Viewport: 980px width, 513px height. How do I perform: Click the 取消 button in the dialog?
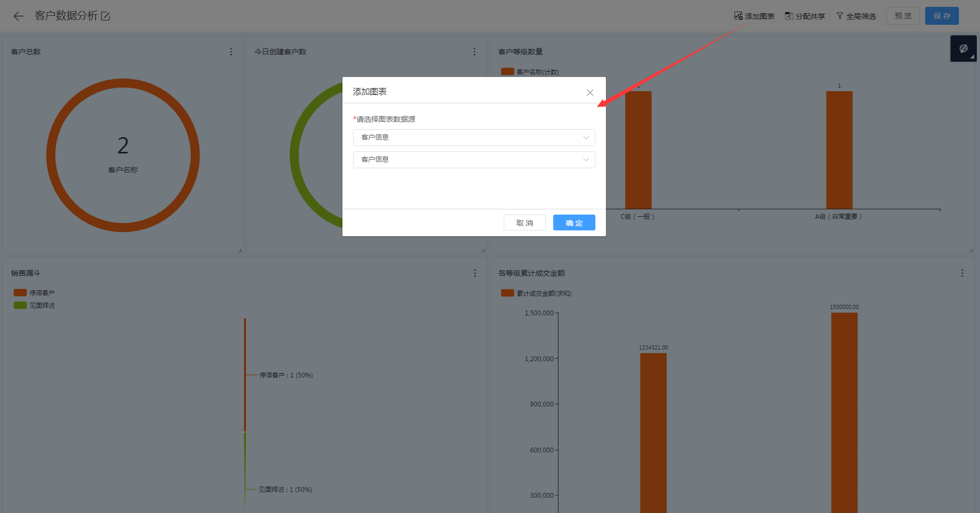[524, 223]
